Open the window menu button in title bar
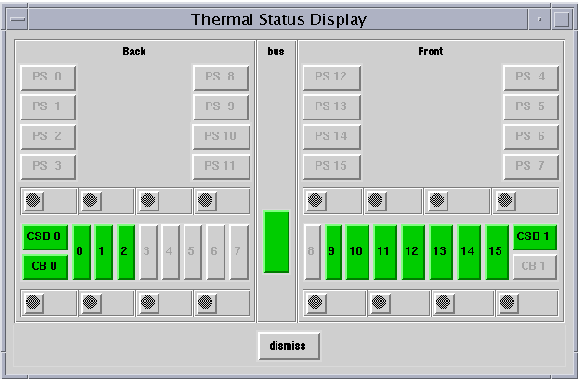 pyautogui.click(x=17, y=19)
